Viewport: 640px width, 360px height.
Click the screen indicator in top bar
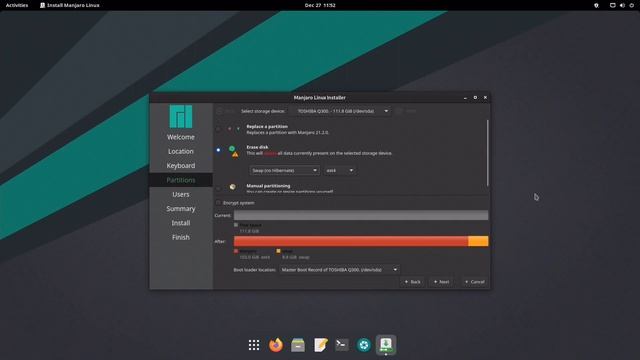tap(612, 5)
